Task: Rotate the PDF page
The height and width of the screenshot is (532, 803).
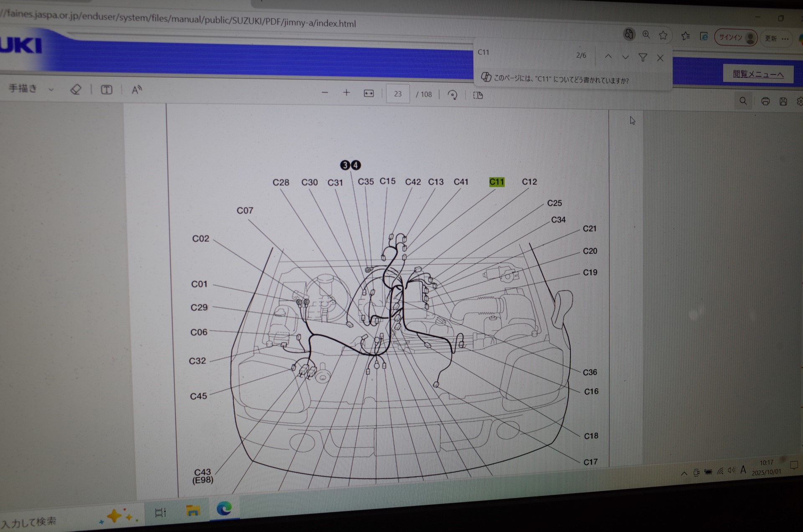Action: (452, 95)
